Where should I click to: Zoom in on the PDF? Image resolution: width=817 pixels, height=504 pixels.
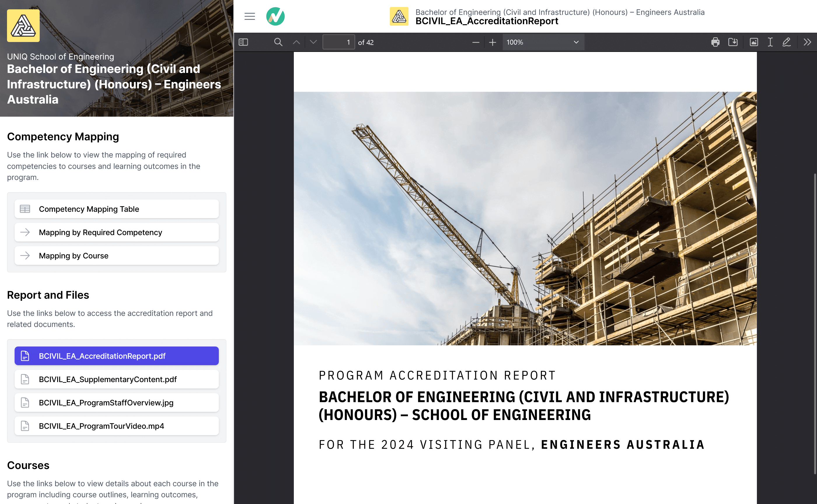493,42
